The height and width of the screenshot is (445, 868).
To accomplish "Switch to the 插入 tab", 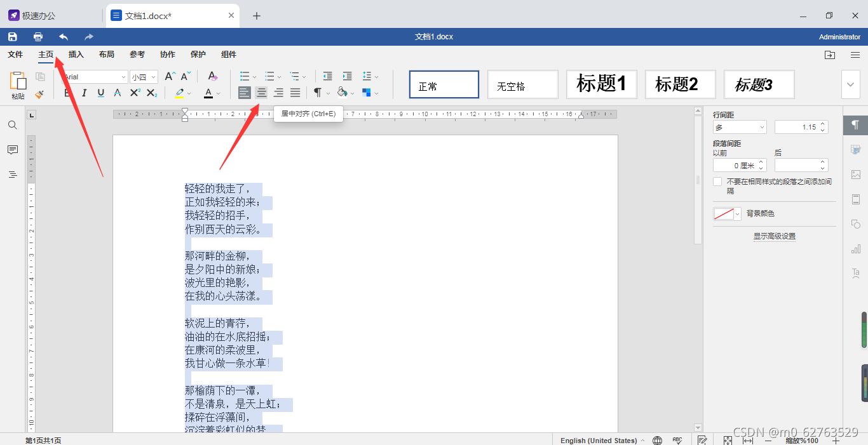I will (x=76, y=55).
